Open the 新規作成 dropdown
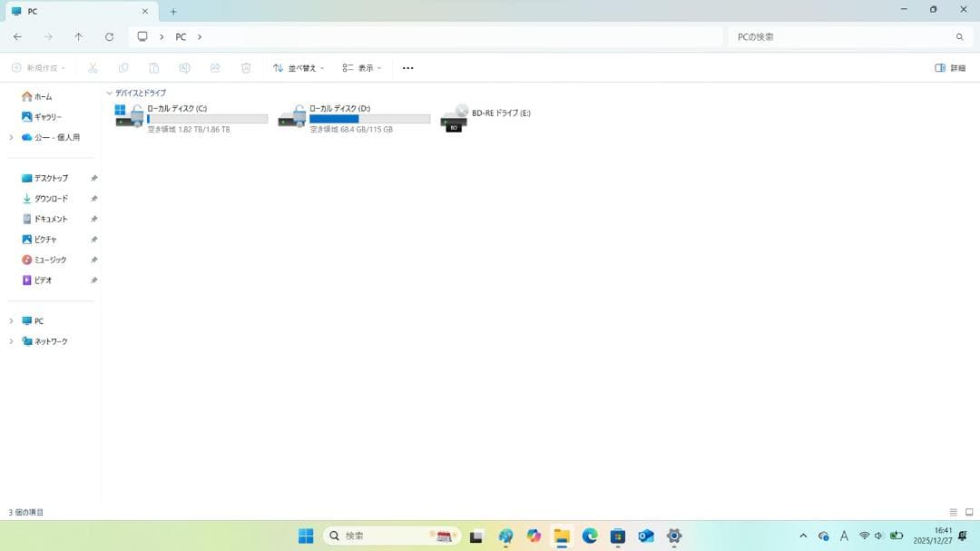This screenshot has width=980, height=551. [38, 67]
